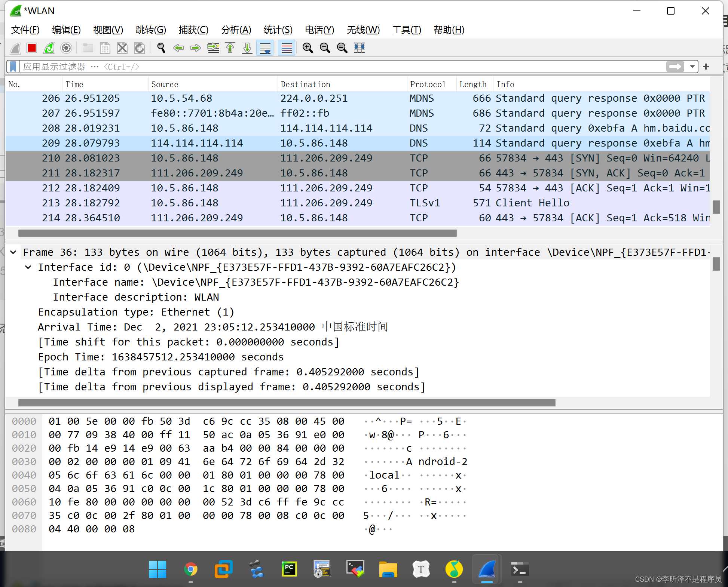Collapse the Frame 36 tree node

13,252
